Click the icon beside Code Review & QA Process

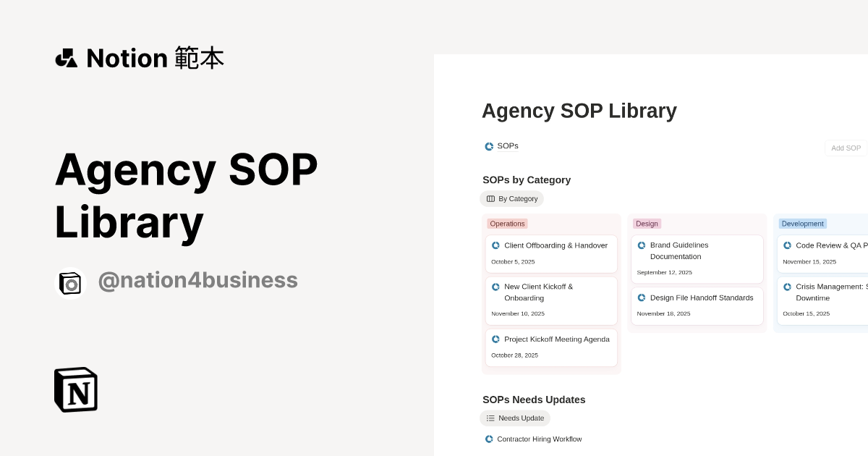click(788, 245)
